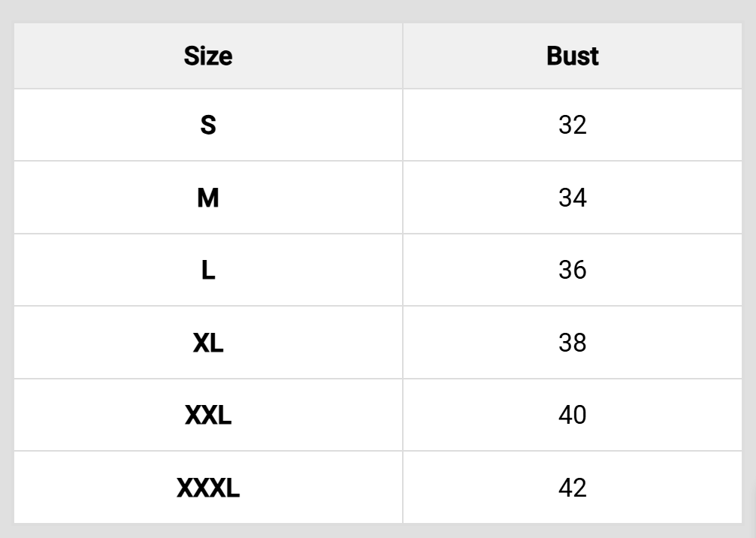Select the L size cell
The image size is (756, 538).
(x=208, y=271)
